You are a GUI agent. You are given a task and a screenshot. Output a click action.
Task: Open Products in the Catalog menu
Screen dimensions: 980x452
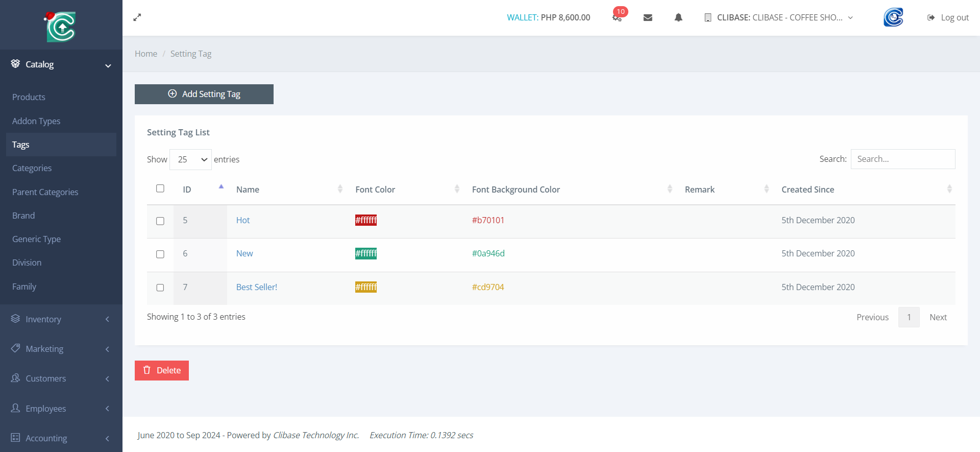click(29, 97)
